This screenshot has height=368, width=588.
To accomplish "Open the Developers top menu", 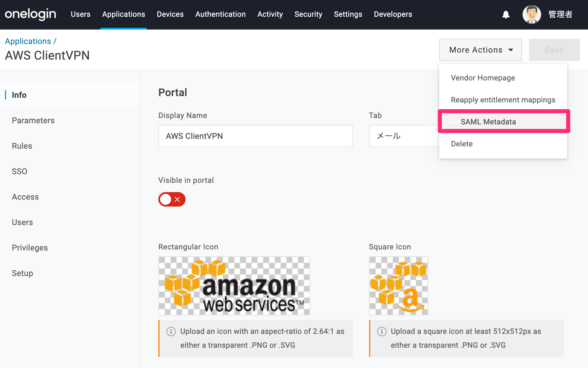I will pos(393,14).
